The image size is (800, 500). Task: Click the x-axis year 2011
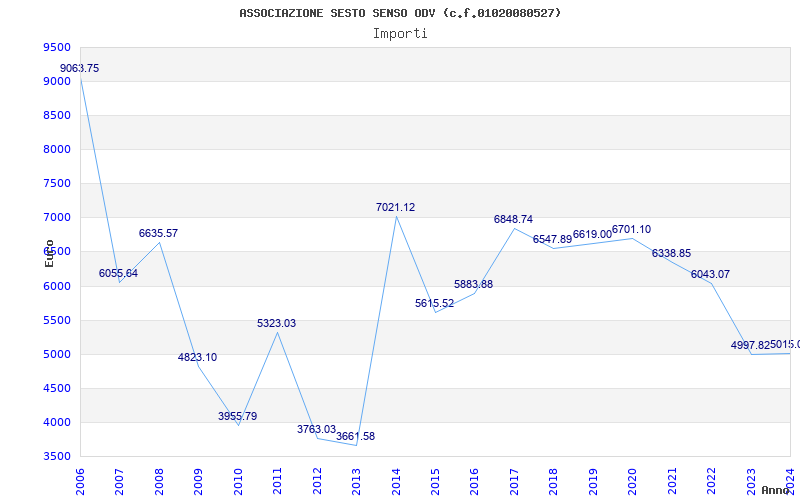point(278,482)
